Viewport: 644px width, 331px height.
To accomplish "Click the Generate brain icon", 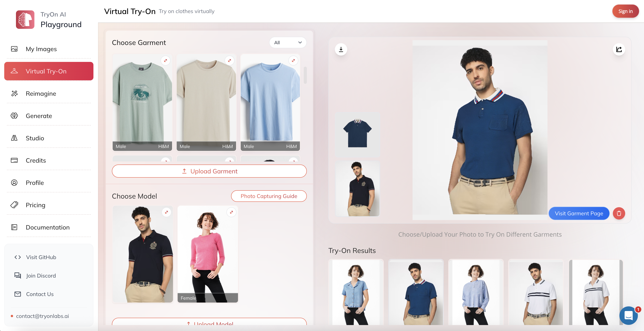I will coord(14,116).
